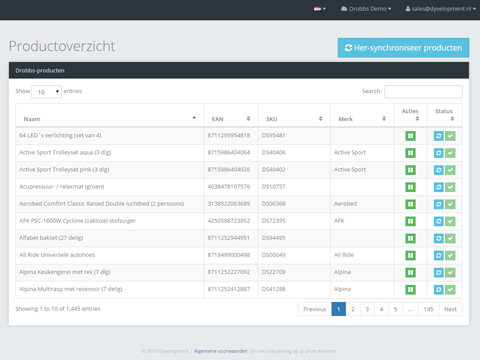Viewport: 480px width, 360px height.
Task: Pause Alpina Multirasp met reservoir product
Action: 410,289
